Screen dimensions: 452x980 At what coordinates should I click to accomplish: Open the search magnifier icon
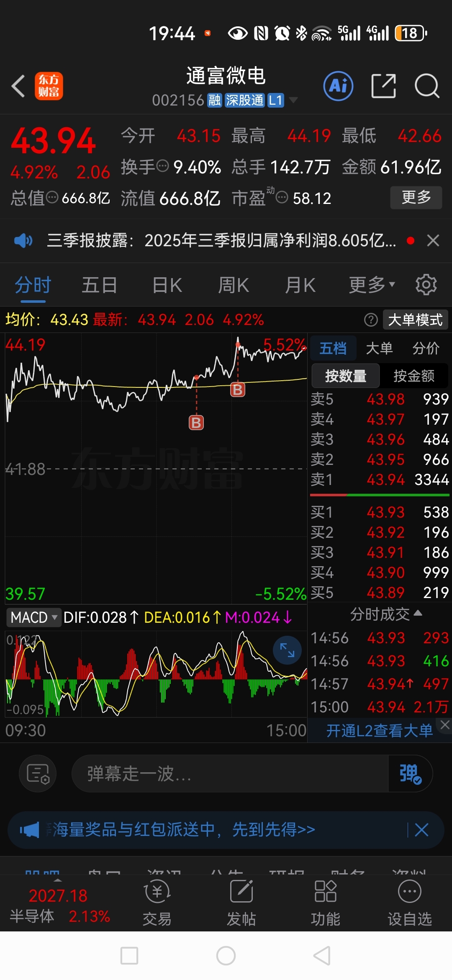tap(427, 86)
